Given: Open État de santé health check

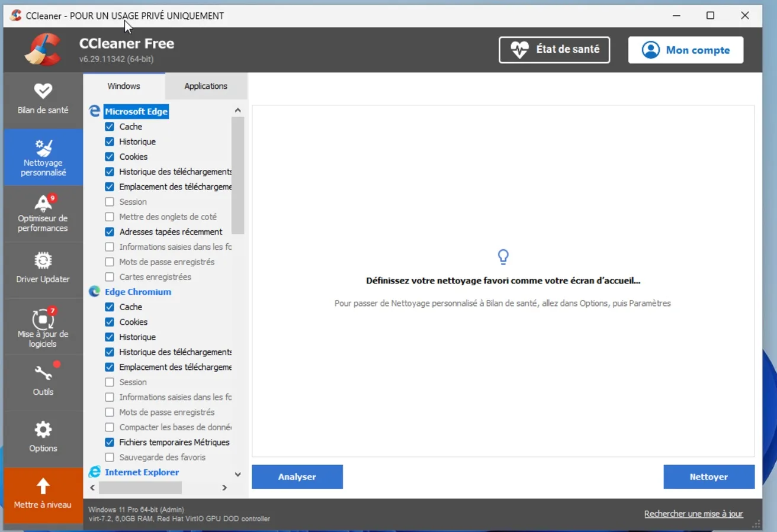Looking at the screenshot, I should click(x=553, y=50).
